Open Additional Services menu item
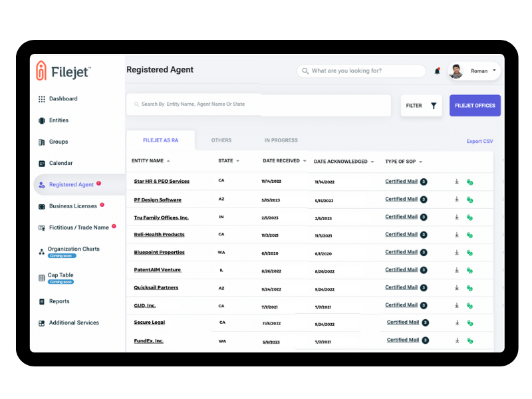This screenshot has width=532, height=399. (x=74, y=323)
